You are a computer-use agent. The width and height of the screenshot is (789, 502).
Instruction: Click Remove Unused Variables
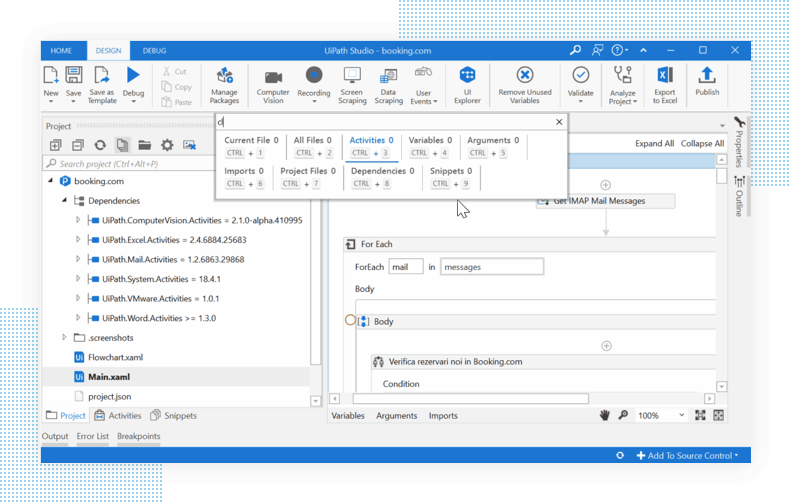[525, 86]
